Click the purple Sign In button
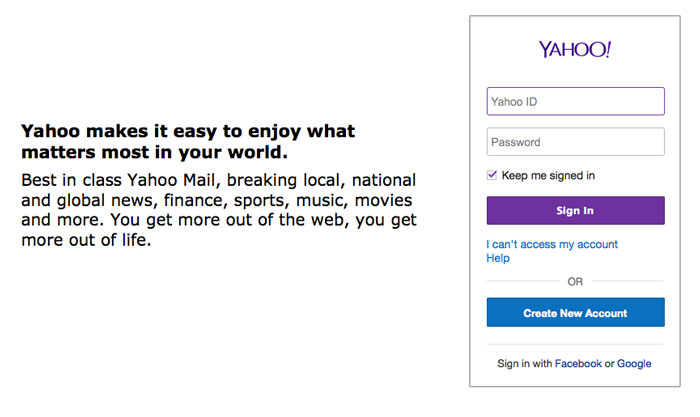This screenshot has height=417, width=700. [575, 210]
